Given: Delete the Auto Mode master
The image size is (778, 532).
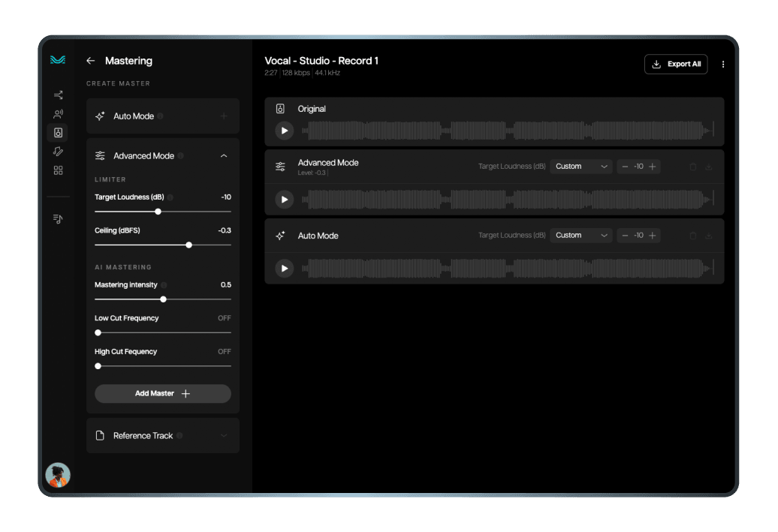Looking at the screenshot, I should [693, 236].
